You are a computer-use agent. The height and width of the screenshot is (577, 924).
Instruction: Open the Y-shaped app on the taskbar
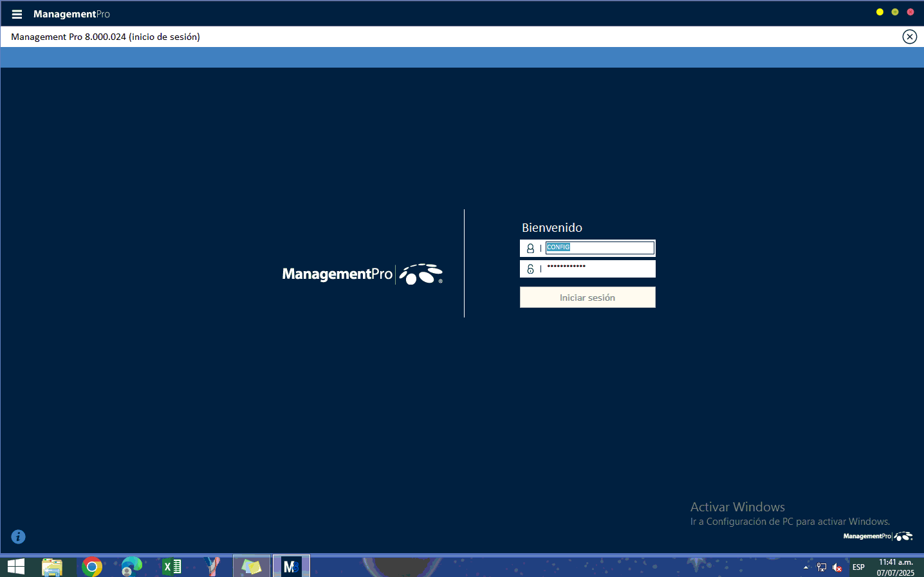coord(212,567)
